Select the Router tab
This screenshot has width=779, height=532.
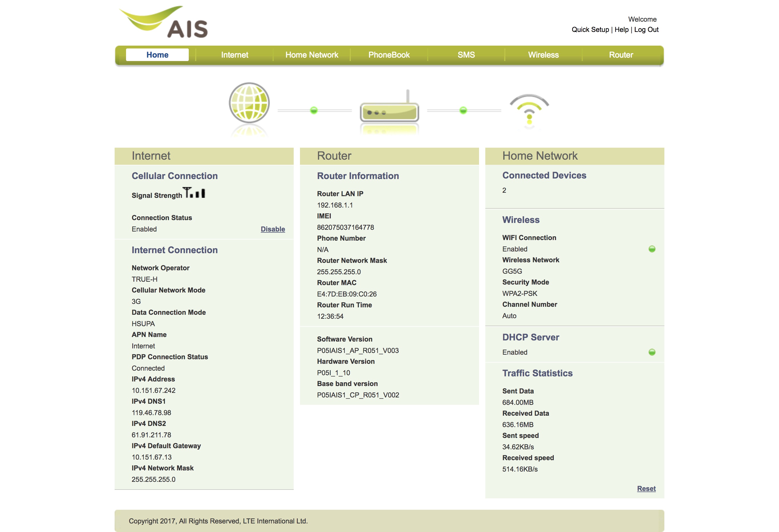[621, 55]
